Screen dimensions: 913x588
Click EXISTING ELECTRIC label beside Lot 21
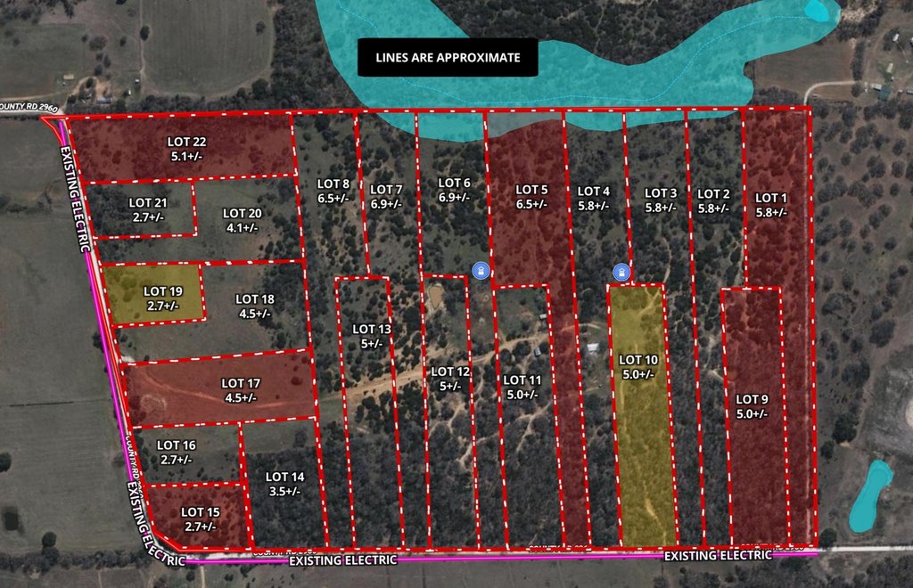76,199
